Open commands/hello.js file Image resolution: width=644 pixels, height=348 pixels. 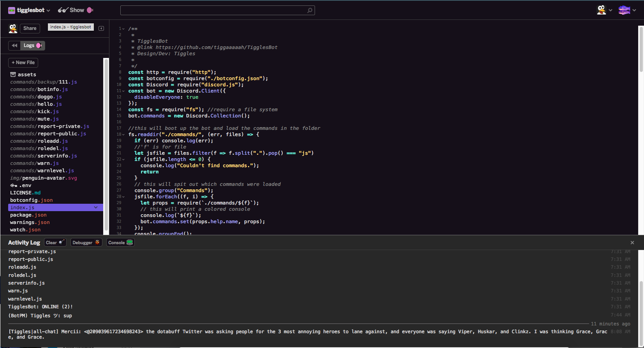tap(36, 104)
